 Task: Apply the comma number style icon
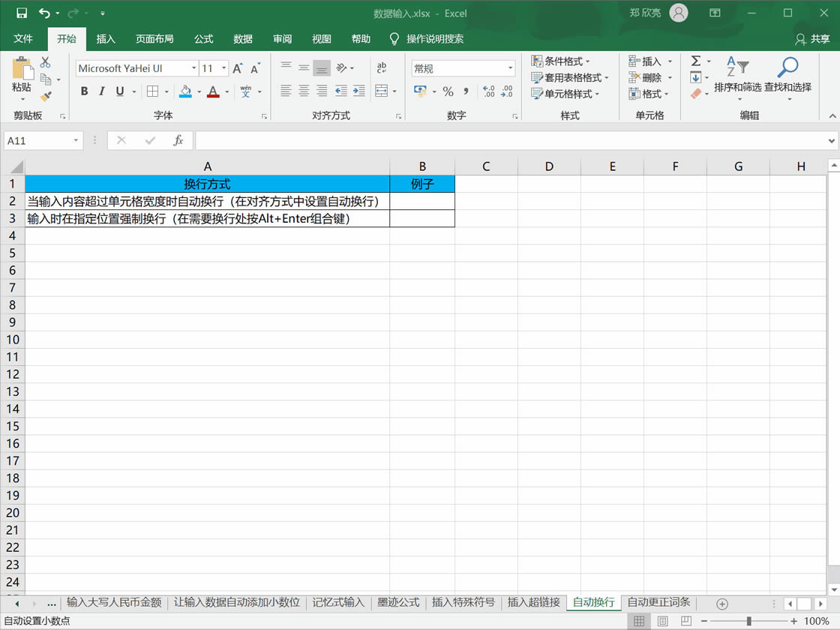click(466, 91)
